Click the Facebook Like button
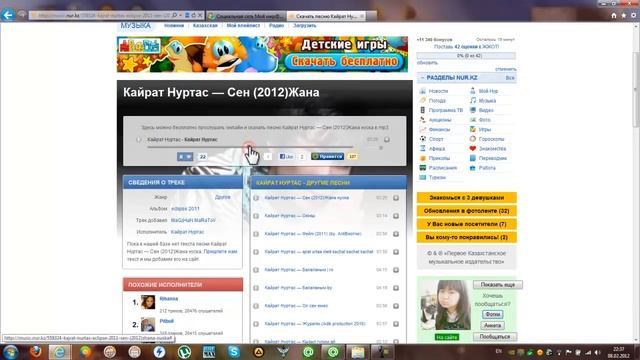 tap(287, 156)
